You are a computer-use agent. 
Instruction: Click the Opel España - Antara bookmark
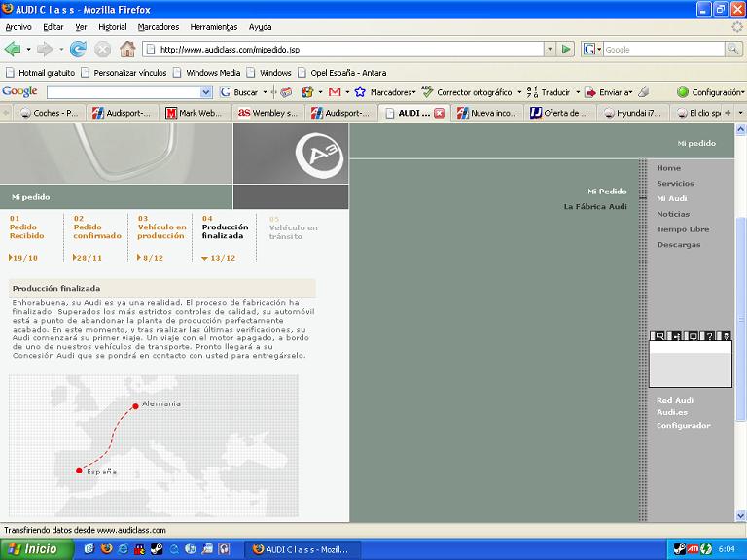pos(342,73)
